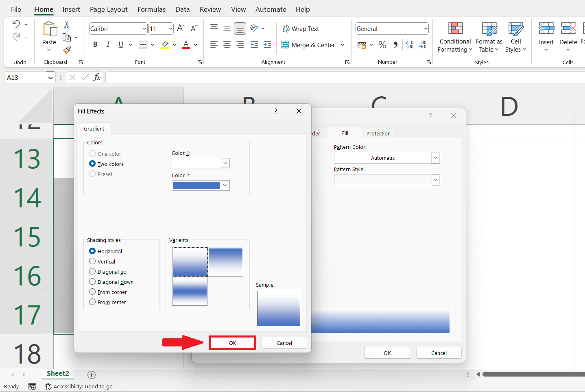This screenshot has width=585, height=392.
Task: Cancel the Format Cells dialog
Action: [x=439, y=353]
